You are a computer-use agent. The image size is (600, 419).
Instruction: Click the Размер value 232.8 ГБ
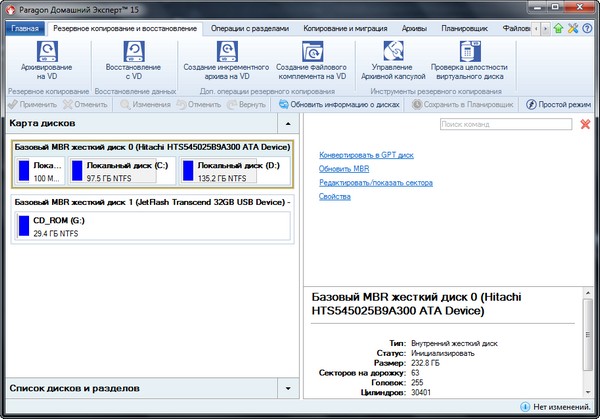tap(425, 363)
